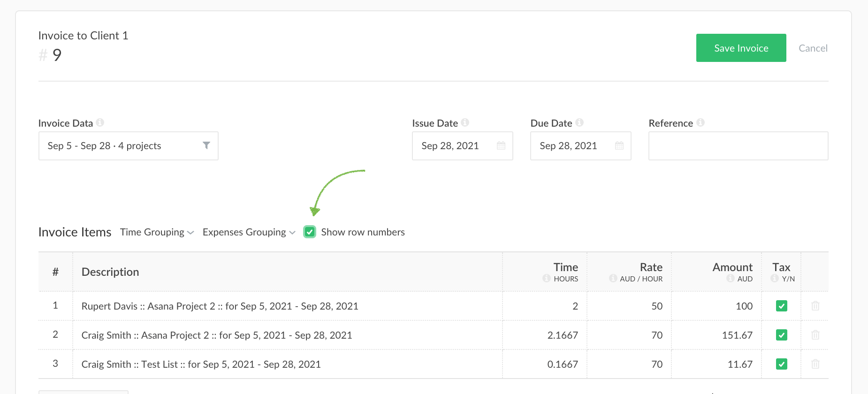Delete the Rupert Davis invoice row
868x394 pixels.
pos(815,306)
